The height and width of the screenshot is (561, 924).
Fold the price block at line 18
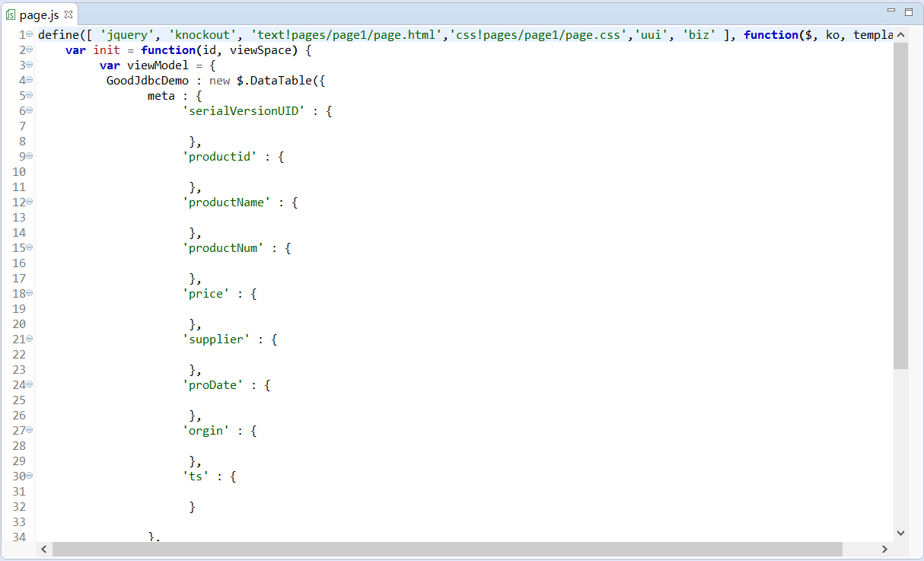[29, 293]
